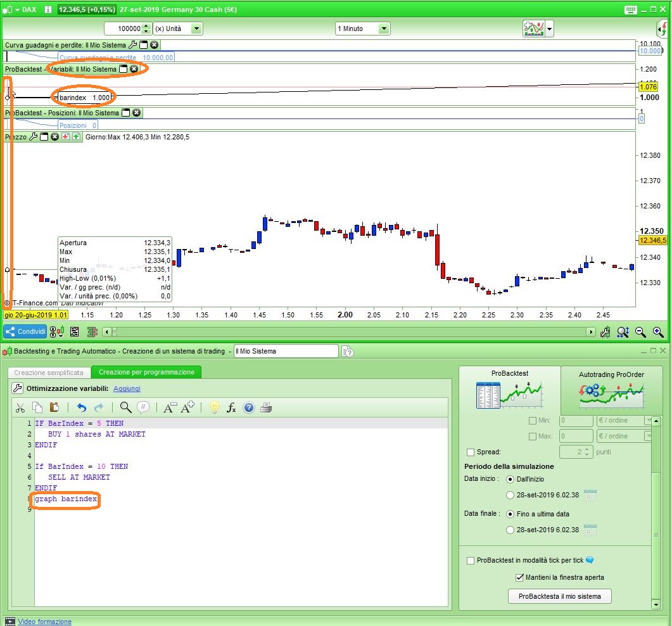Screen dimensions: 672x626
Task: Select Dall'inizio start date radio button
Action: (510, 479)
